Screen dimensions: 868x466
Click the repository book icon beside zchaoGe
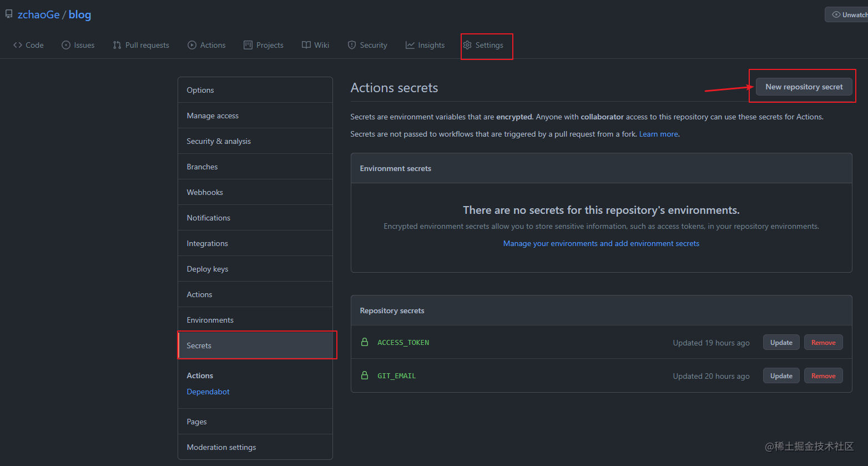[9, 14]
